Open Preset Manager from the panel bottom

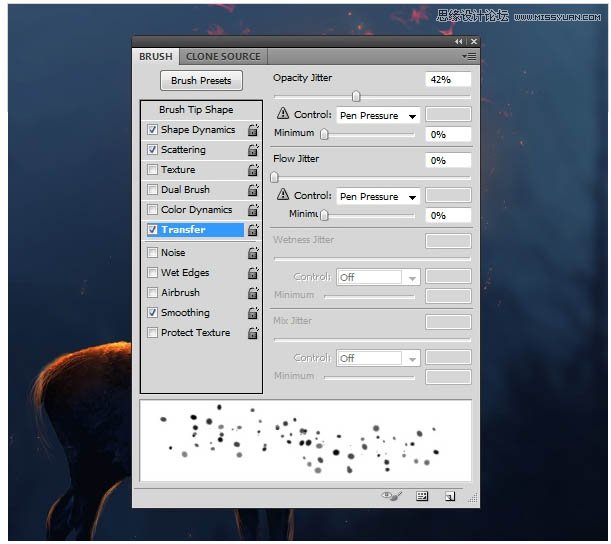(x=422, y=496)
